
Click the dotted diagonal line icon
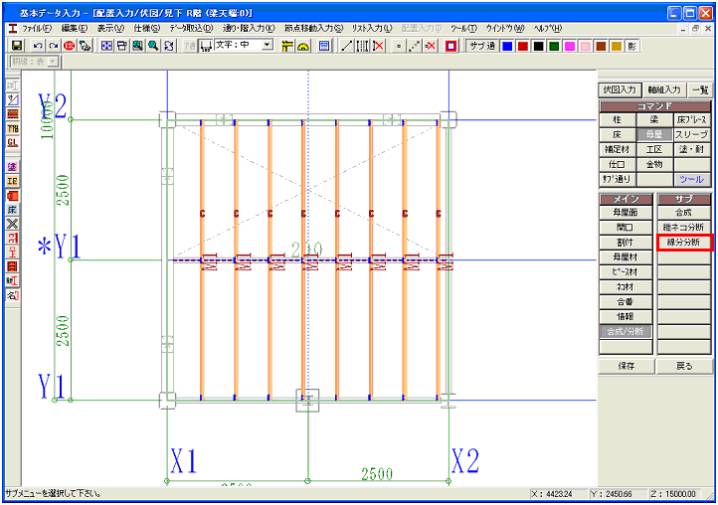point(414,46)
